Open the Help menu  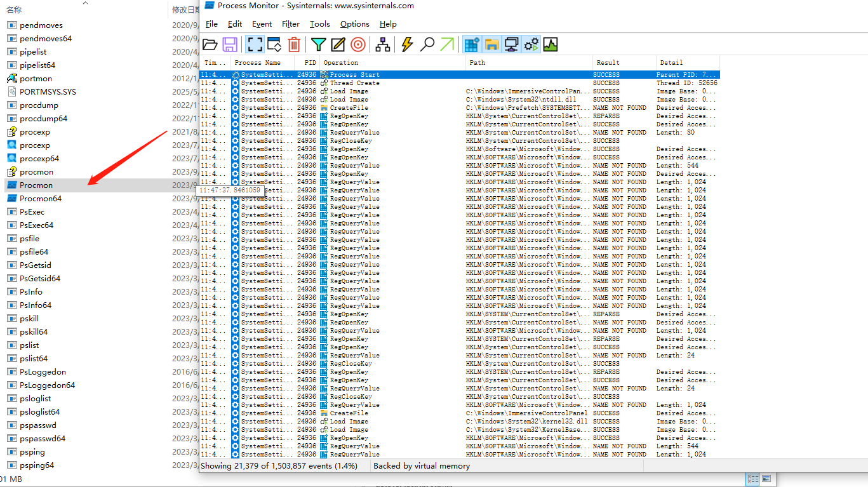pyautogui.click(x=388, y=24)
